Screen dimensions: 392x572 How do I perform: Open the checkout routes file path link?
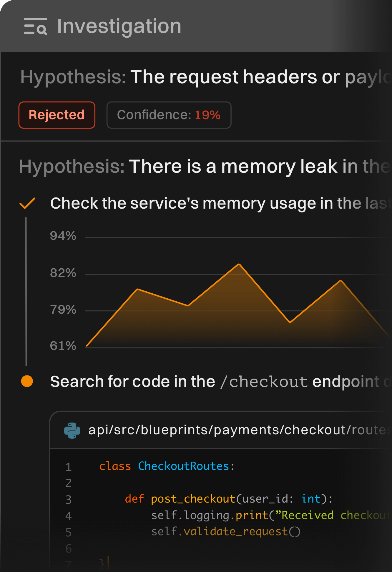point(238,430)
